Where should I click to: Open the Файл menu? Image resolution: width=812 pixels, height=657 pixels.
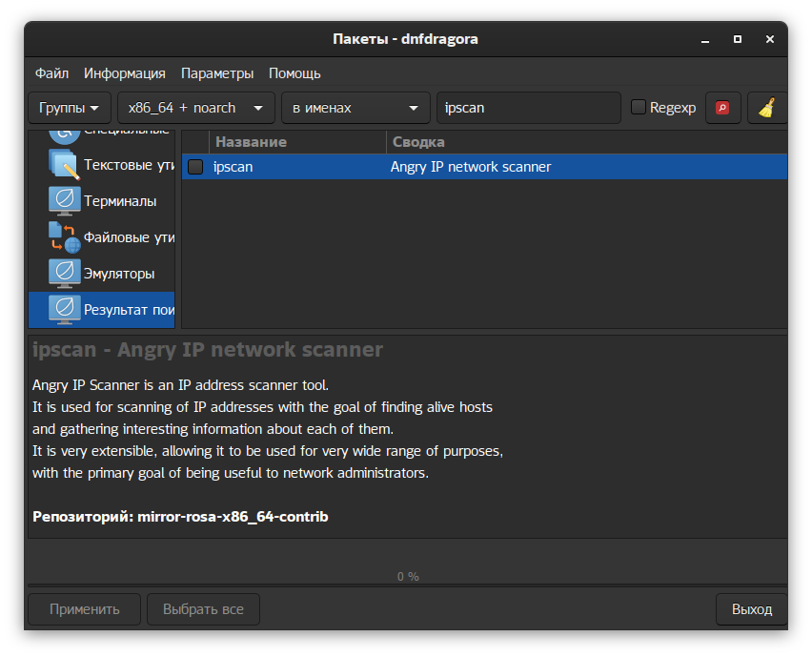pos(51,73)
